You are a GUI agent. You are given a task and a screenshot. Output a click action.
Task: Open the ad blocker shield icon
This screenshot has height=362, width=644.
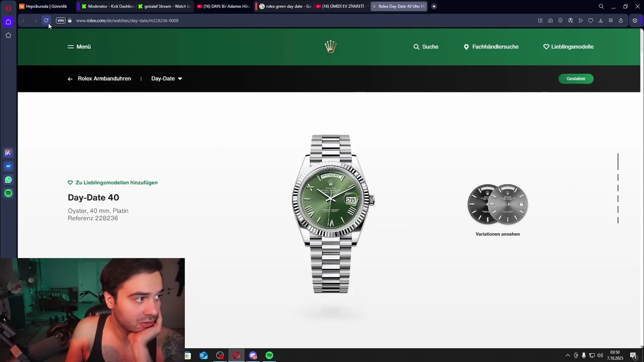click(560, 21)
